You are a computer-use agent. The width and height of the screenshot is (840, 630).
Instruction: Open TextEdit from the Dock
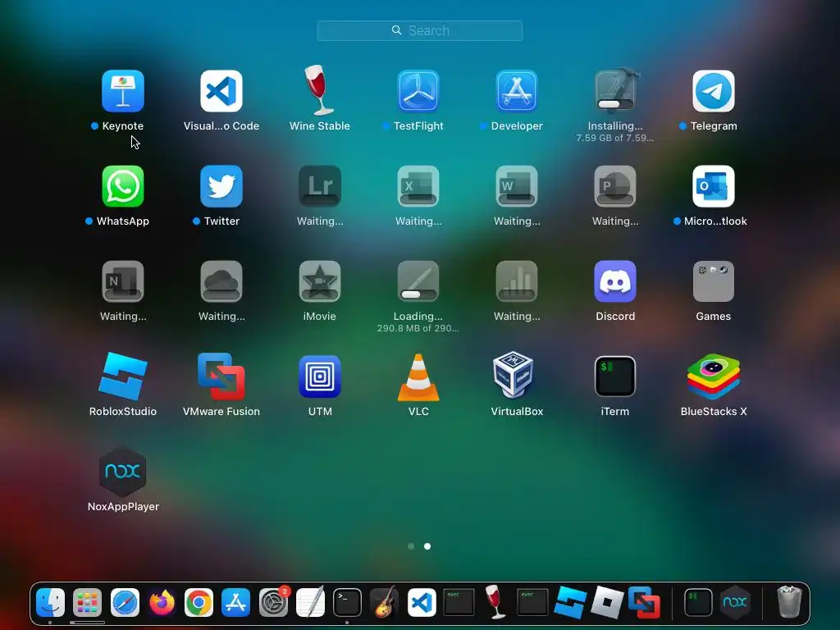pyautogui.click(x=310, y=603)
